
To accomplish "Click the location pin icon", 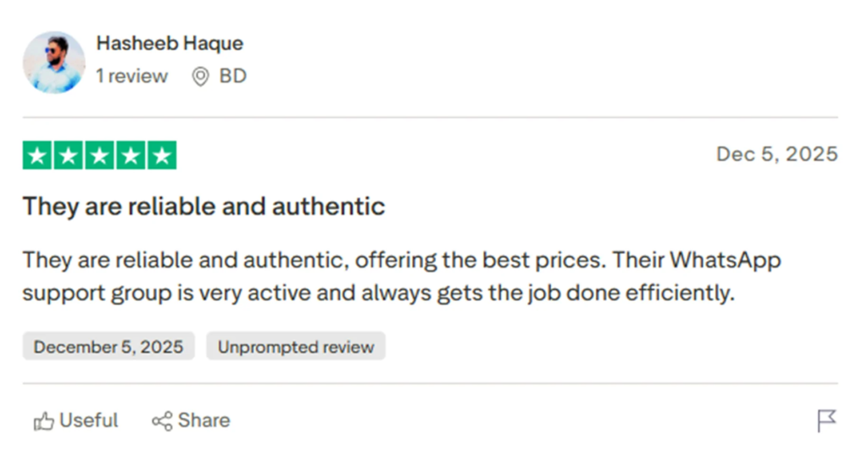I will (201, 77).
